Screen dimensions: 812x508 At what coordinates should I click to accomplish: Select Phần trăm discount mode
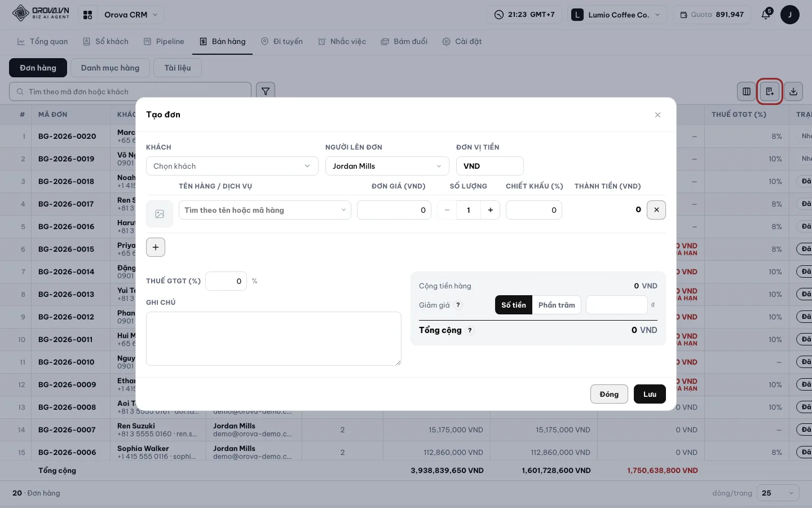pos(557,305)
